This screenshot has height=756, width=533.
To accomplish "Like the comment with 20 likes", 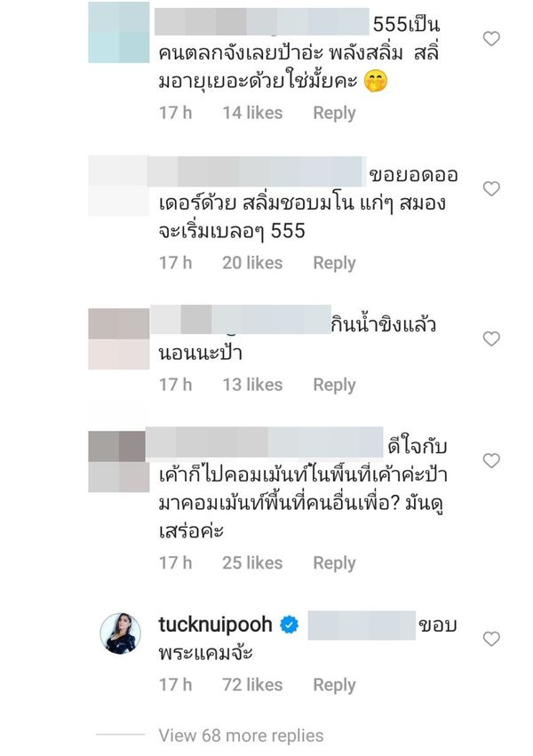I will click(x=491, y=188).
